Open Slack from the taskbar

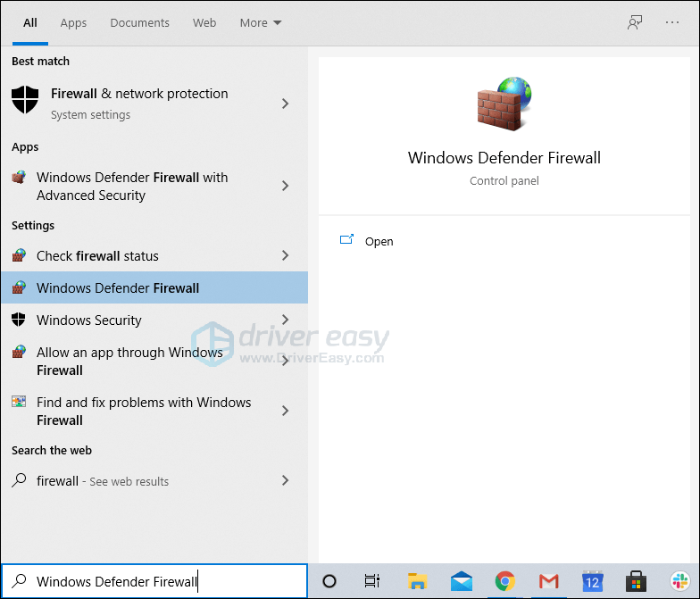[680, 581]
